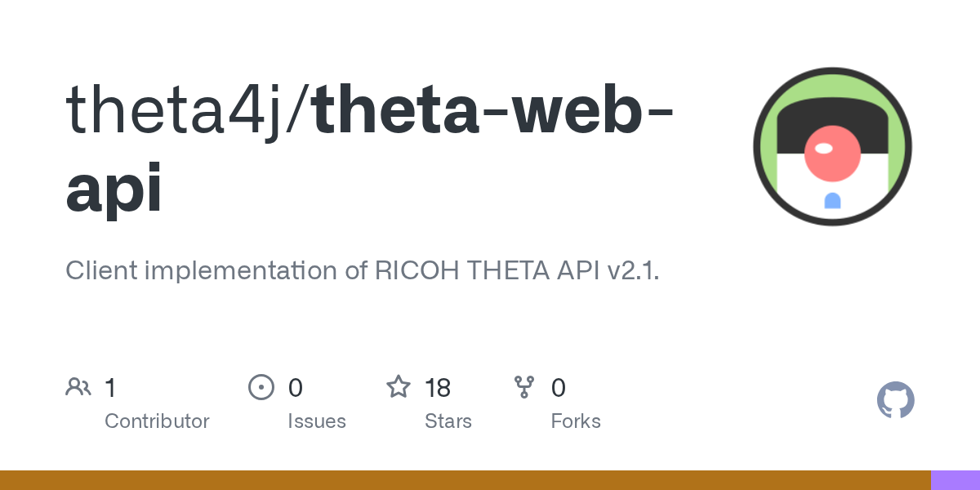Click the purple language bar segment
The width and height of the screenshot is (980, 490).
pos(955,480)
